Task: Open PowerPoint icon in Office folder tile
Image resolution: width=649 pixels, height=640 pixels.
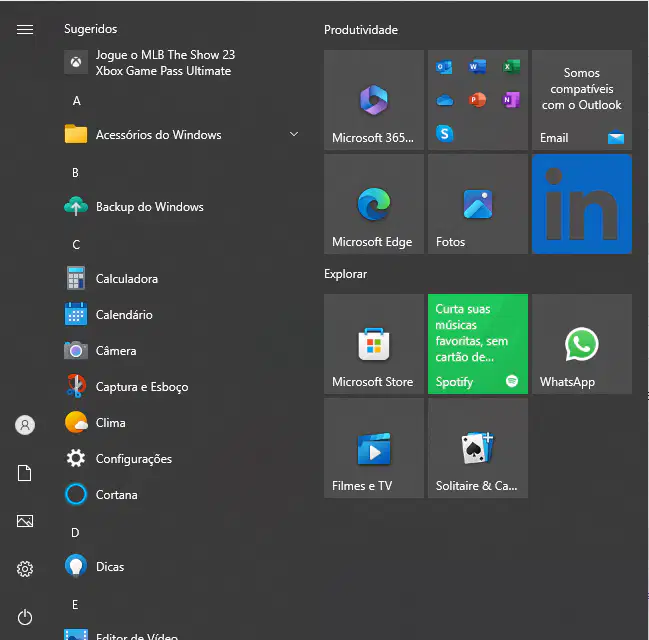Action: (477, 100)
